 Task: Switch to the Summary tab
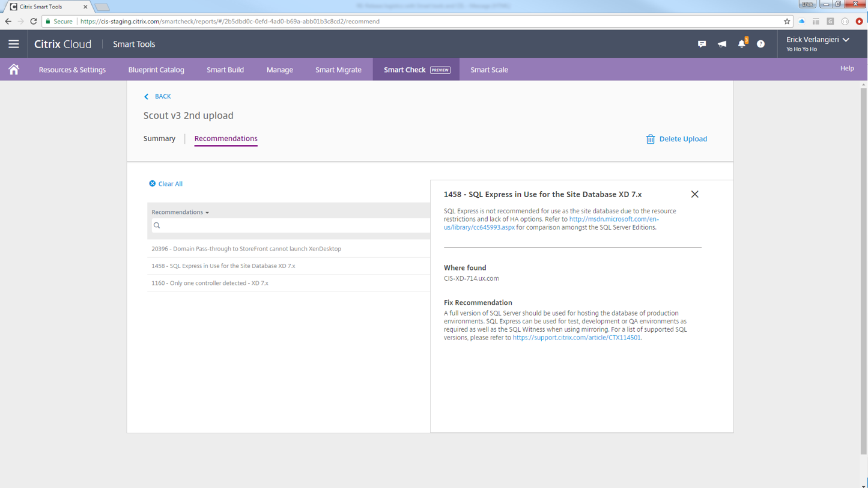click(159, 139)
